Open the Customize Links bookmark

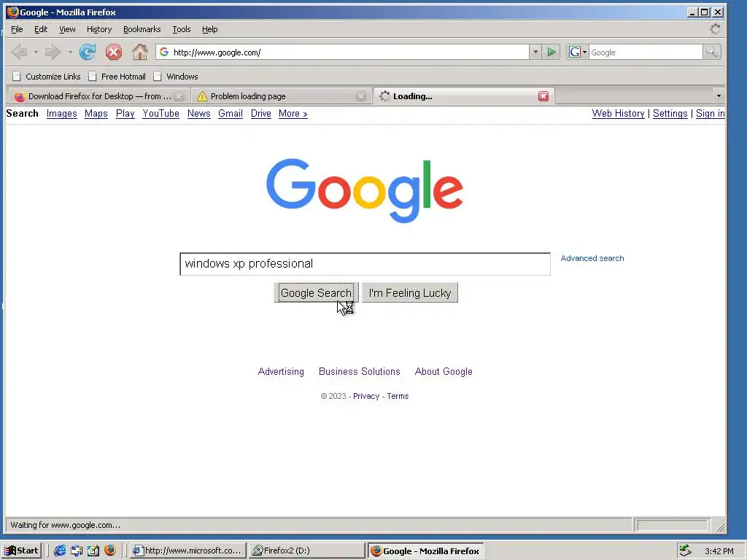pos(47,76)
